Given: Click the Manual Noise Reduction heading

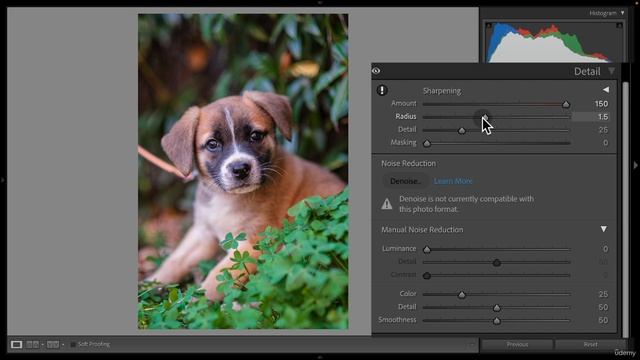Looking at the screenshot, I should [x=422, y=229].
